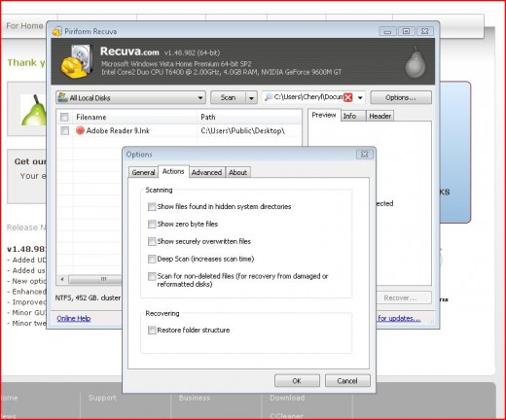506x420 pixels.
Task: Click the Recuva hard-hat logo icon
Action: click(77, 61)
